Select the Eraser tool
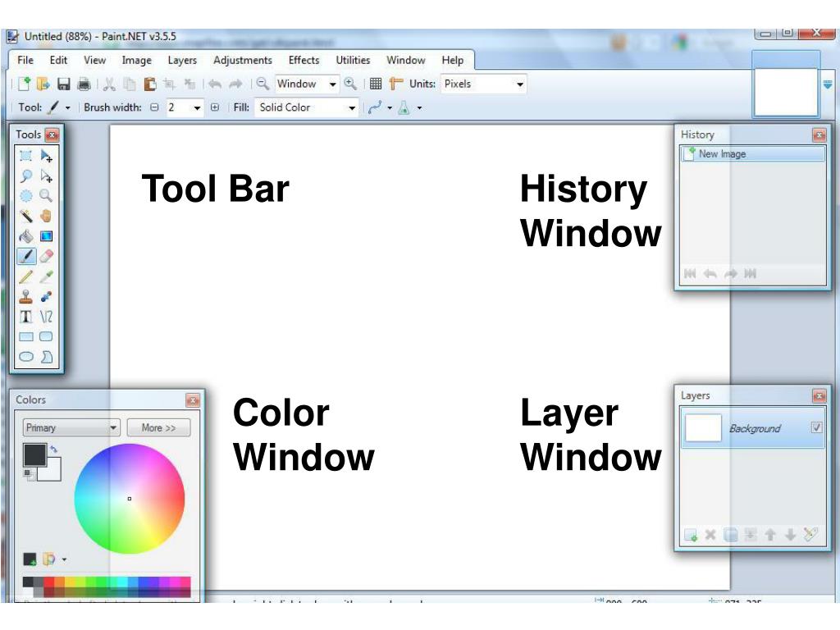The width and height of the screenshot is (840, 630). 47,256
